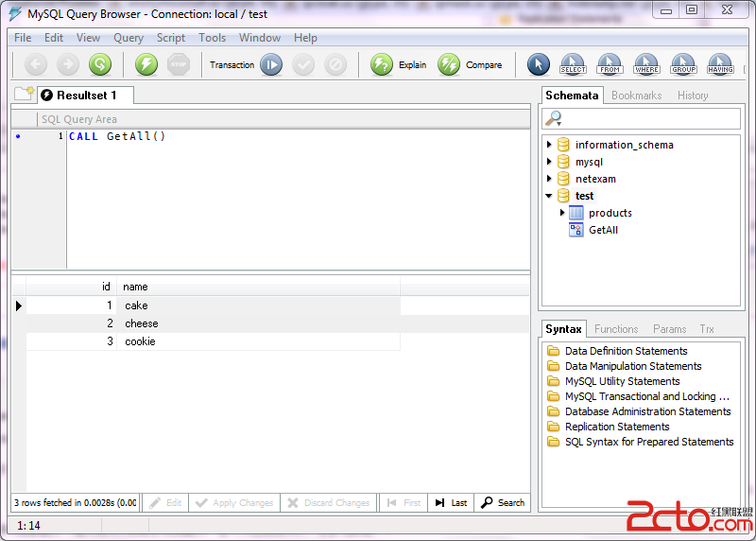Click the Explain query icon
The image size is (756, 541).
pos(382,64)
